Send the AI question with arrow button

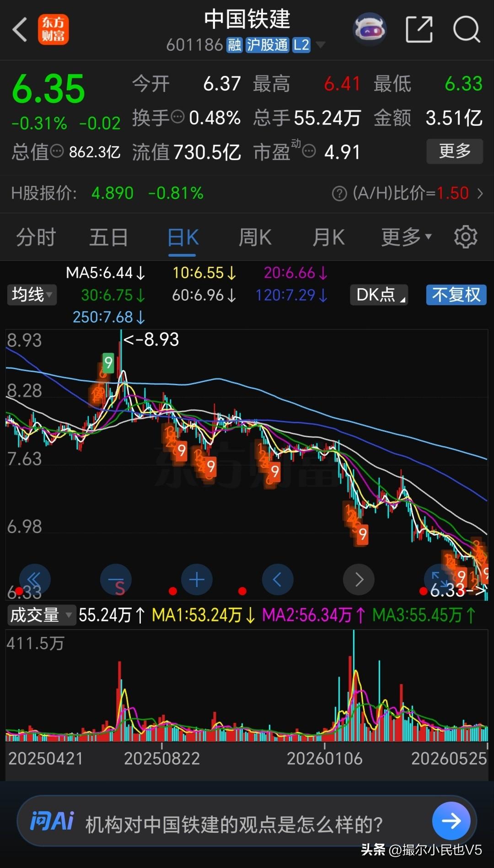451,821
